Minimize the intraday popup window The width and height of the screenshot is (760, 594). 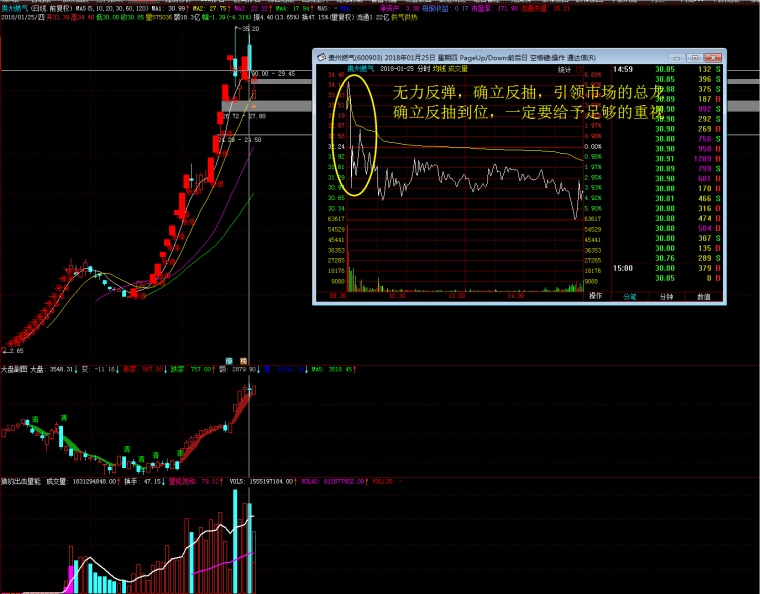coord(677,58)
